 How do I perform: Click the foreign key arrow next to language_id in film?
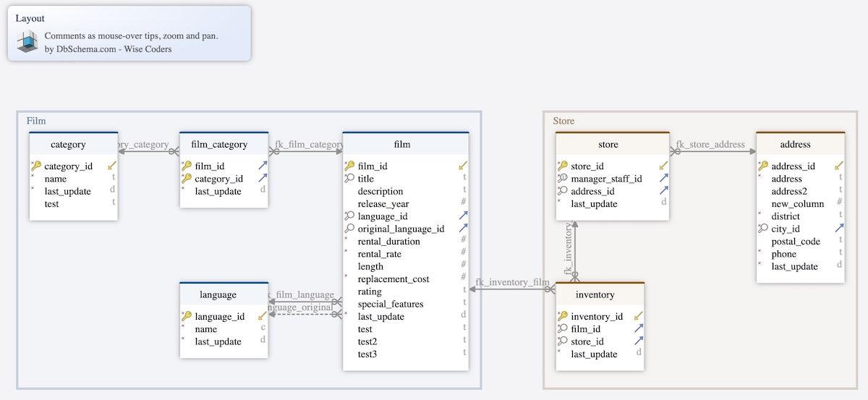463,216
